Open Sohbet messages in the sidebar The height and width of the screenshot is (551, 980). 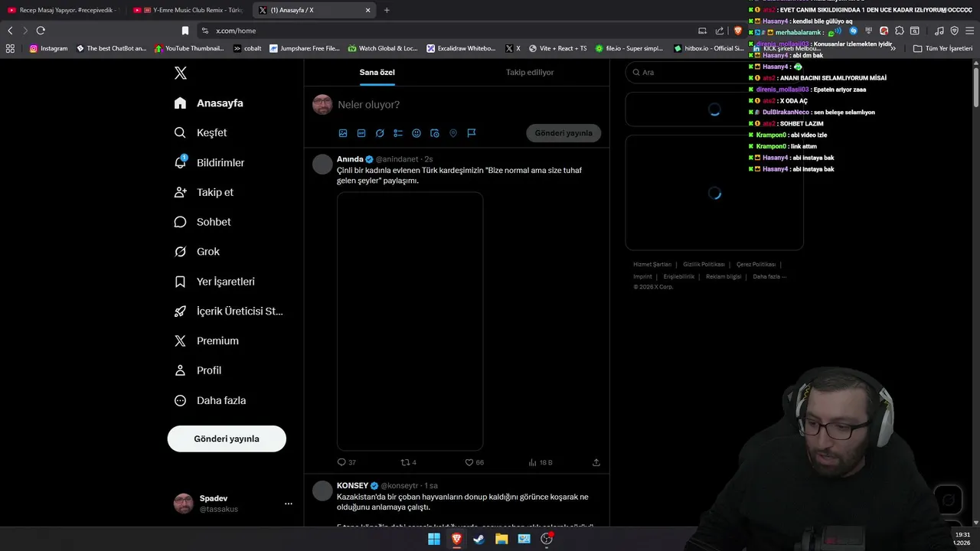click(202, 222)
